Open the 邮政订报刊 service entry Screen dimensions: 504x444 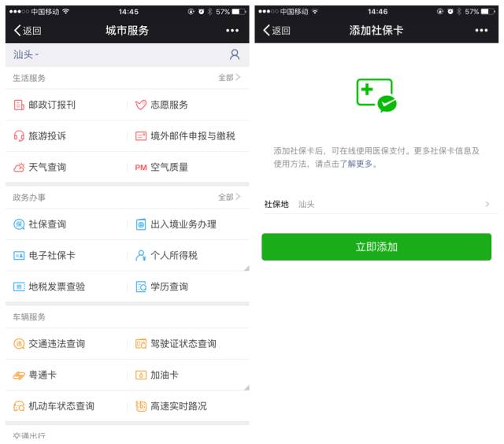(52, 105)
